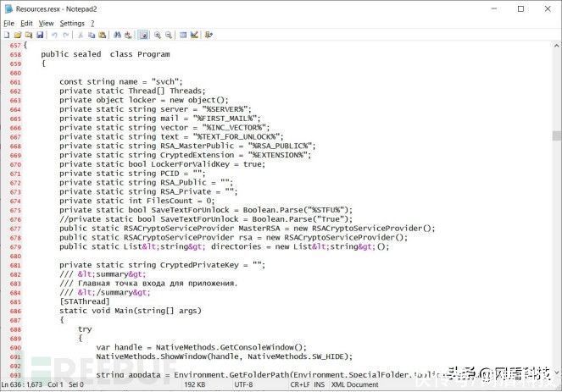Click 'LockerForValidKey = true;' in code

(209, 164)
